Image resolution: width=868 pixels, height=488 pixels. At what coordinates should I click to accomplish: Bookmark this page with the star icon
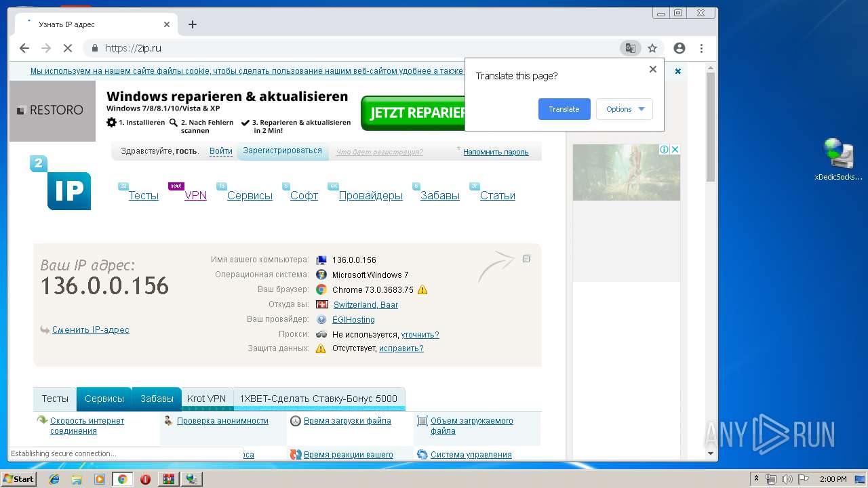(652, 48)
